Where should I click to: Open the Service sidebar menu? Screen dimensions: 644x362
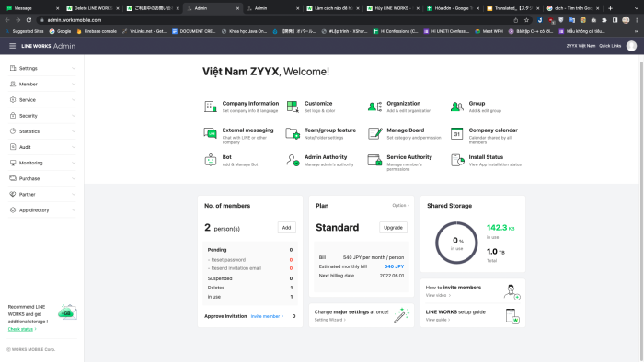[42, 99]
